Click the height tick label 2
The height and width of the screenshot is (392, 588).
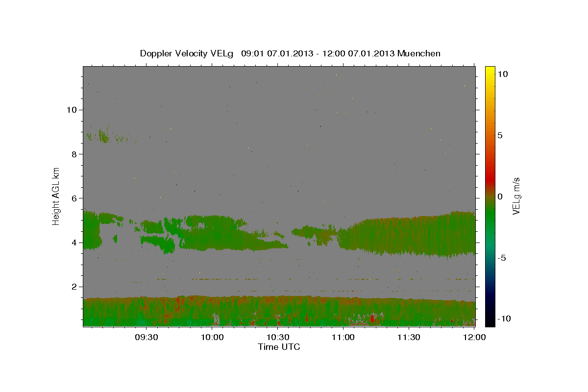[x=75, y=287]
